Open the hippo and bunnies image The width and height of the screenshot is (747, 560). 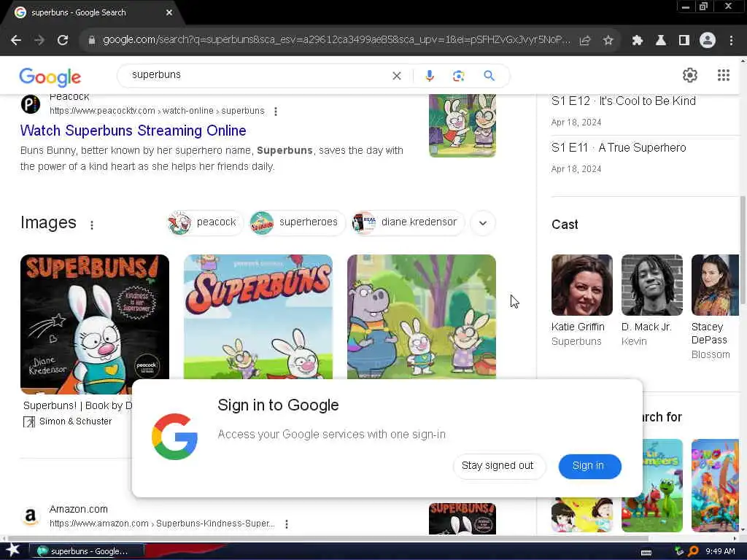click(x=422, y=316)
